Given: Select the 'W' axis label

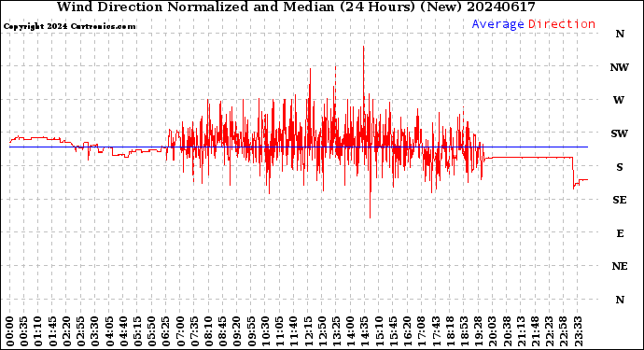Looking at the screenshot, I should 619,100.
